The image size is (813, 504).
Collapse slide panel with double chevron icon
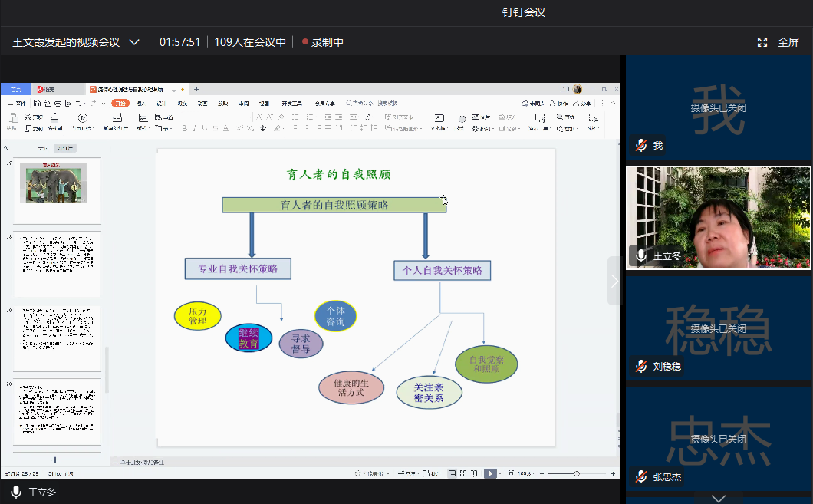pyautogui.click(x=6, y=148)
